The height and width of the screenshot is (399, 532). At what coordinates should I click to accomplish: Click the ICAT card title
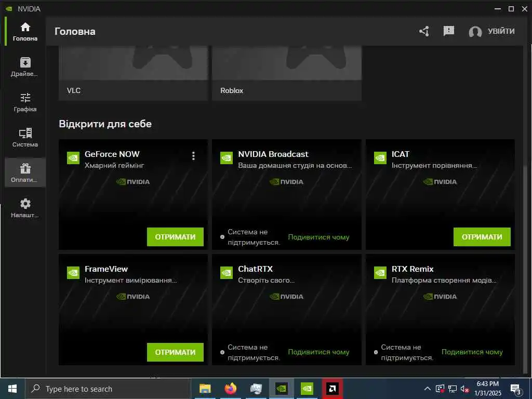pos(401,154)
